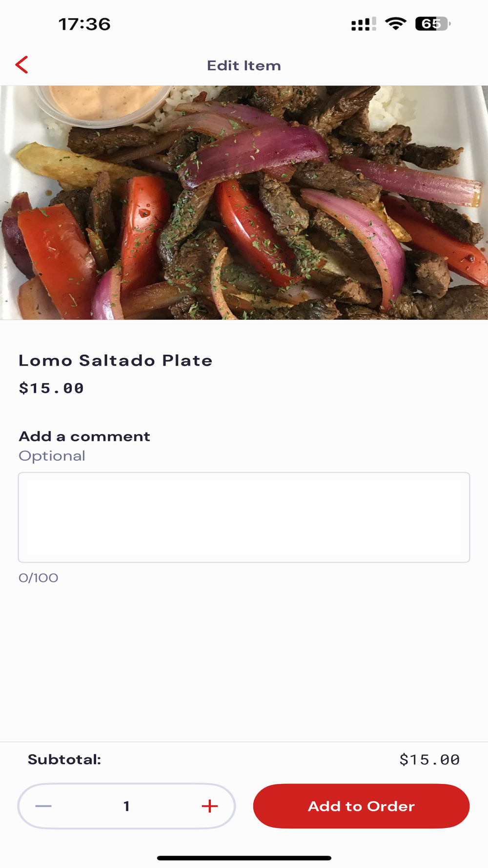Tap the $15.00 item price

coord(51,388)
